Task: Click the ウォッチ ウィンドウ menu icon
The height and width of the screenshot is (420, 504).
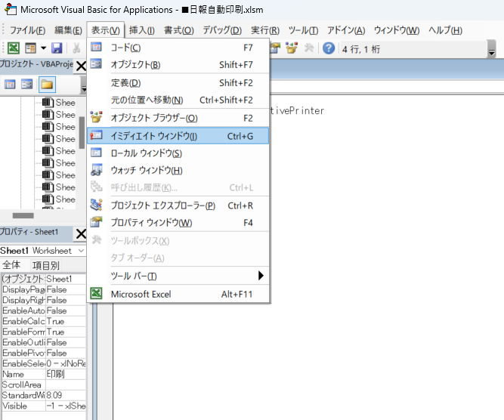Action: point(96,170)
